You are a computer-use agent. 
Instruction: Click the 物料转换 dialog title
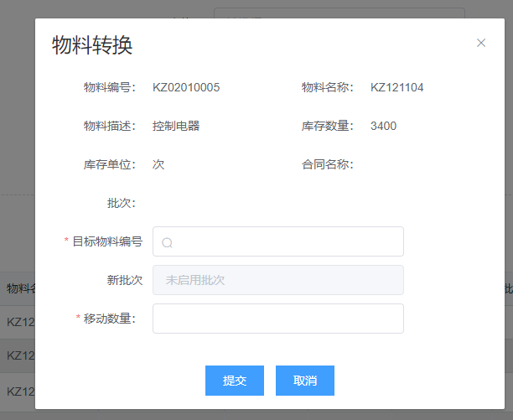coord(92,44)
